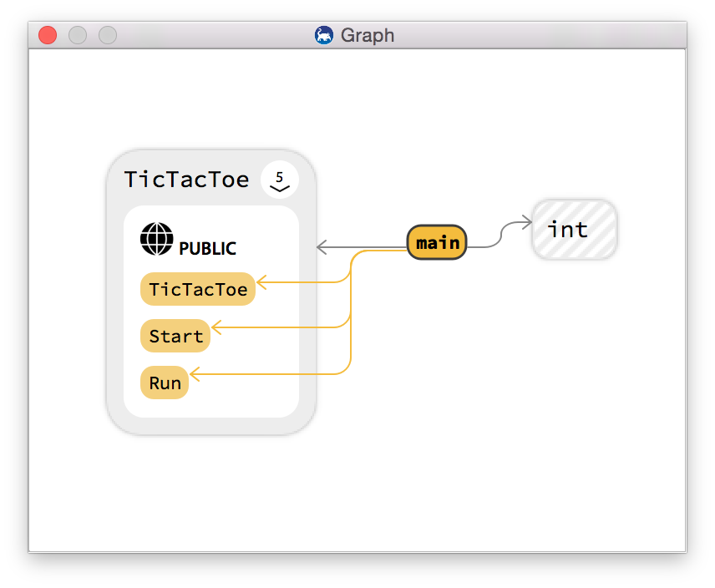Click the PUBLIC section label

(207, 248)
